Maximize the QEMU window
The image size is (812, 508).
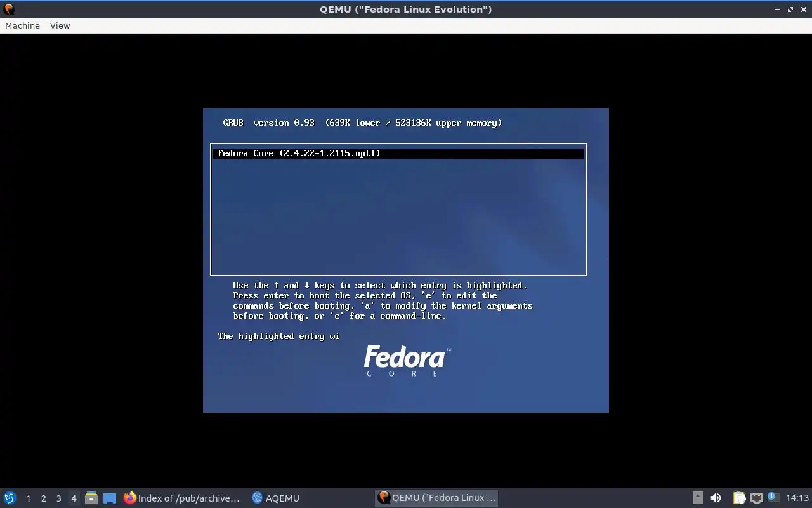click(x=790, y=10)
